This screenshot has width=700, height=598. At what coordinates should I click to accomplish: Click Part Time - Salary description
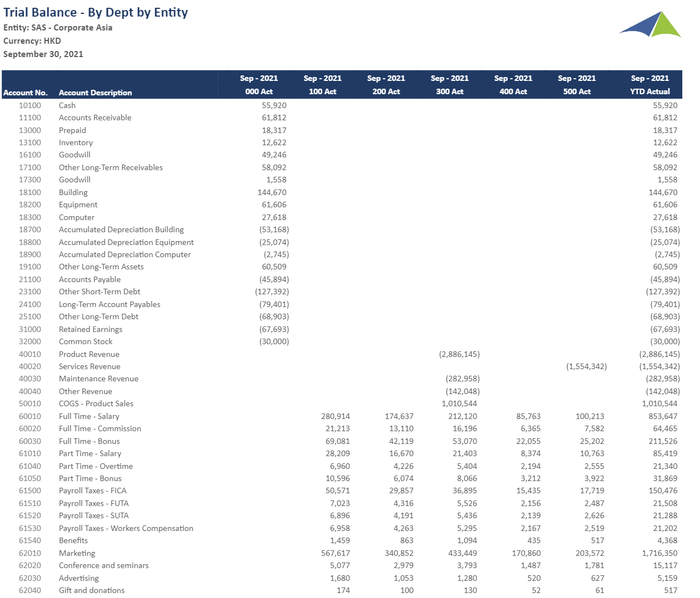pyautogui.click(x=90, y=453)
